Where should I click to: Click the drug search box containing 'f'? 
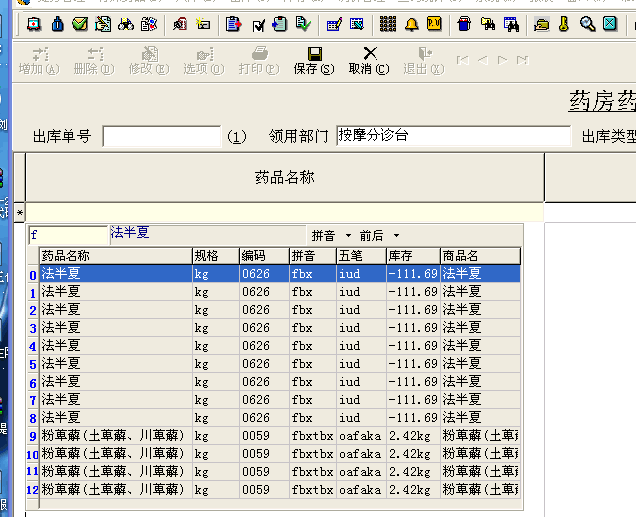(x=67, y=235)
